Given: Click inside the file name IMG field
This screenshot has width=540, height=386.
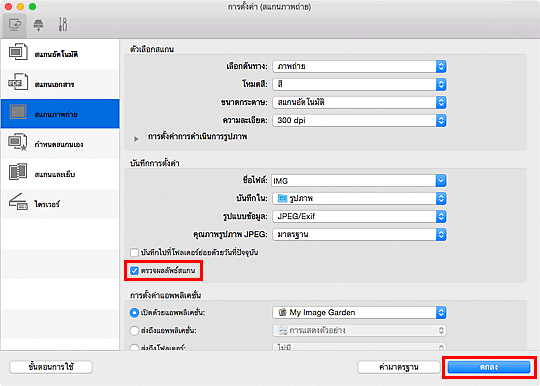Looking at the screenshot, I should [x=353, y=180].
